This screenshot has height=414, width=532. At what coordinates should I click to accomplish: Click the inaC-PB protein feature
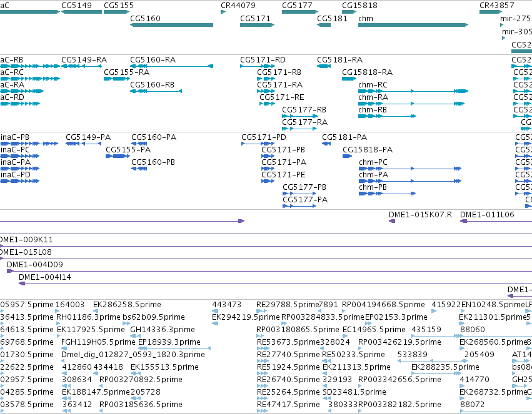click(x=29, y=144)
